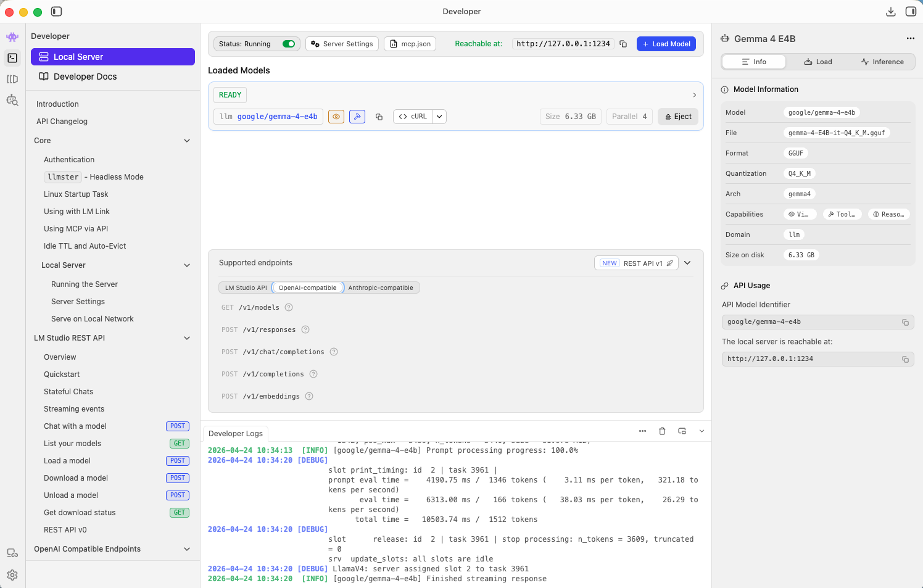Screen dimensions: 923x588
Task: Open the Developer terminal sidebar icon
Action: click(12, 58)
